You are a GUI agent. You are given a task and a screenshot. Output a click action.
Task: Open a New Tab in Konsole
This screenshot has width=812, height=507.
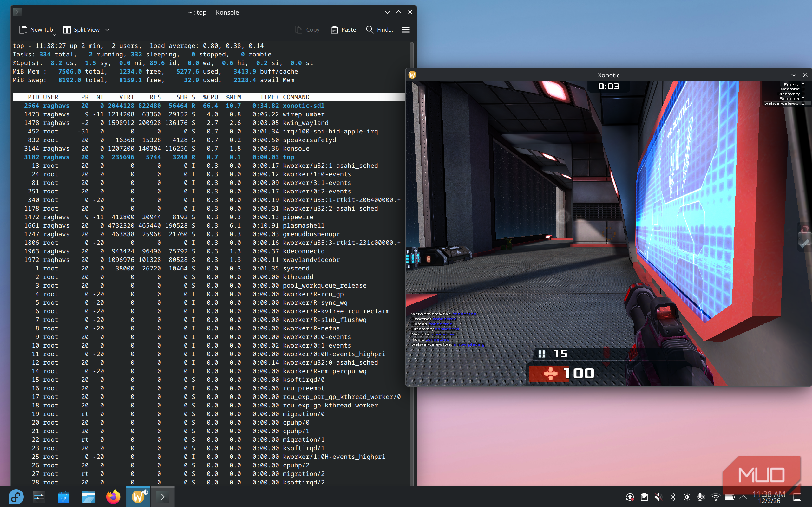[36, 29]
